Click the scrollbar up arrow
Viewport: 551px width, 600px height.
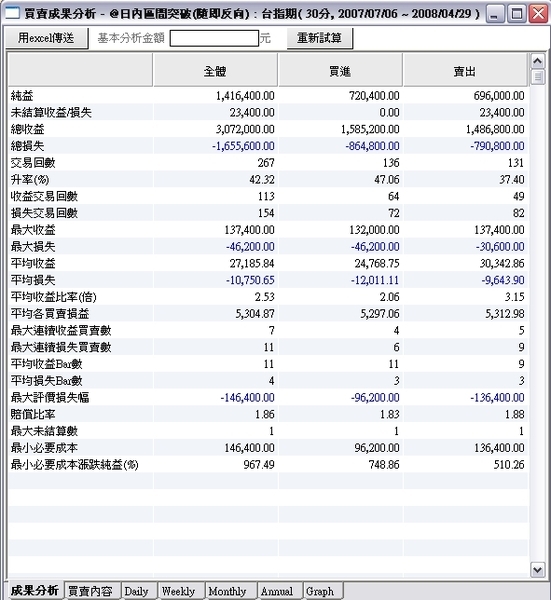pos(538,60)
